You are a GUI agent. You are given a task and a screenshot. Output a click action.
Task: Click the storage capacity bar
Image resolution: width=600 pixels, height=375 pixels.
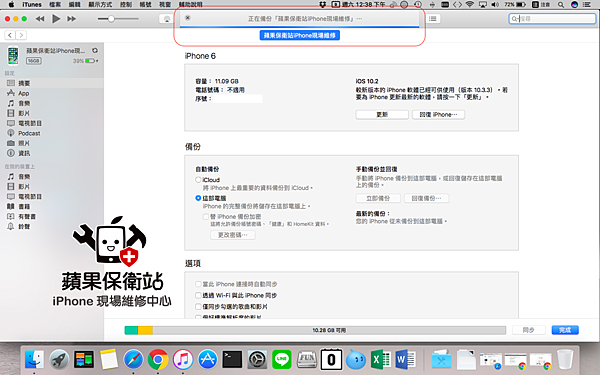click(315, 330)
